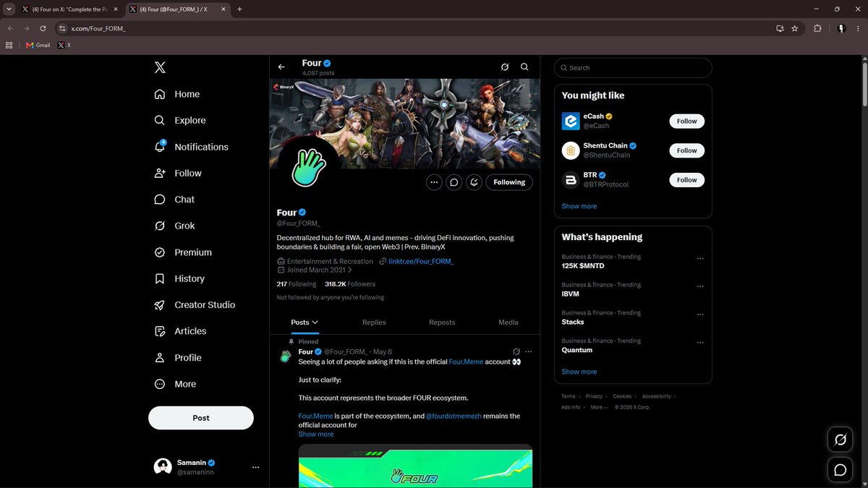868x488 pixels.
Task: Open Grok from the left sidebar menu
Action: point(174,226)
